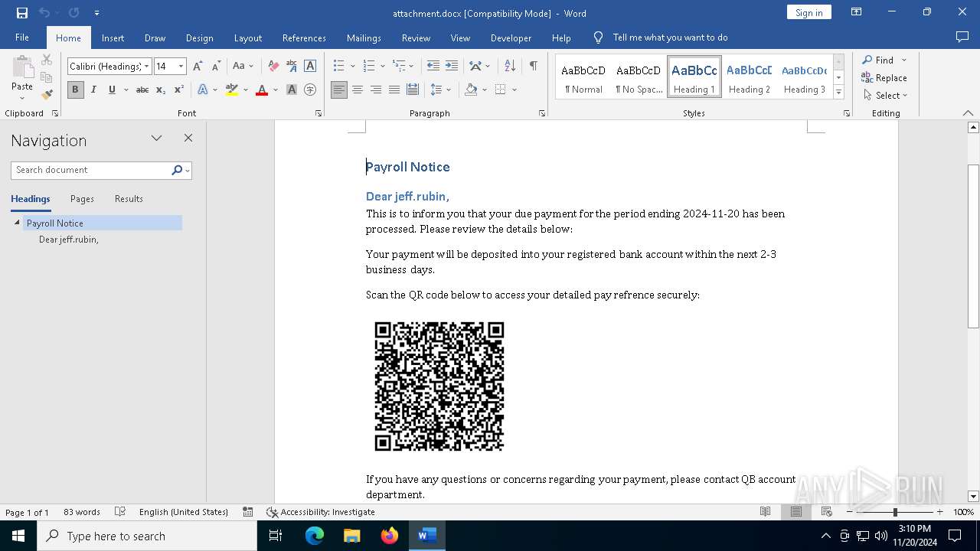Increase font size with Grow Font icon
The image size is (980, 551).
(198, 67)
